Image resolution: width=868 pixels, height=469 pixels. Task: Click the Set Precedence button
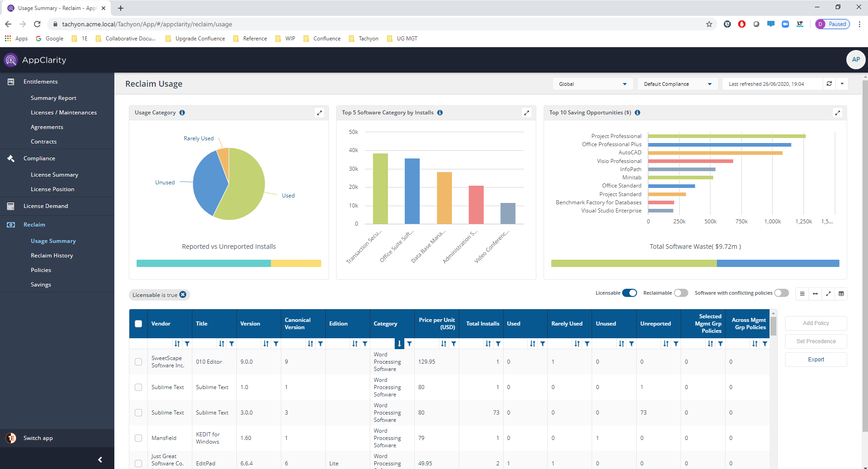tap(816, 341)
